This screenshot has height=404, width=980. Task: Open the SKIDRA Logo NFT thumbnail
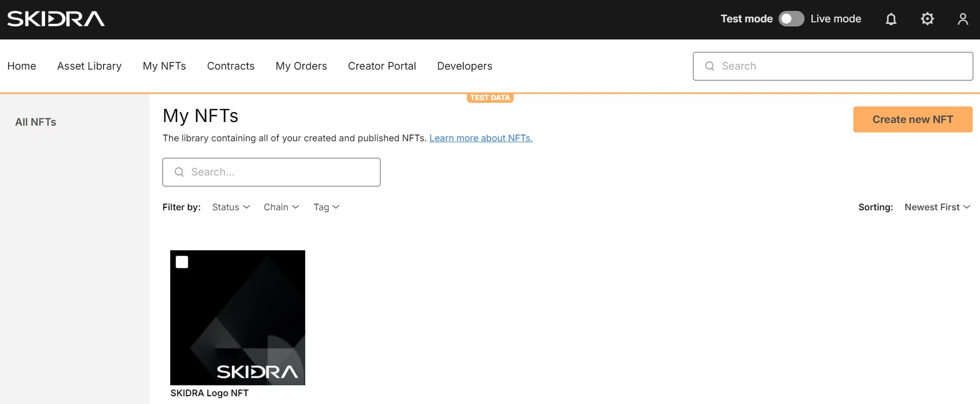[238, 318]
